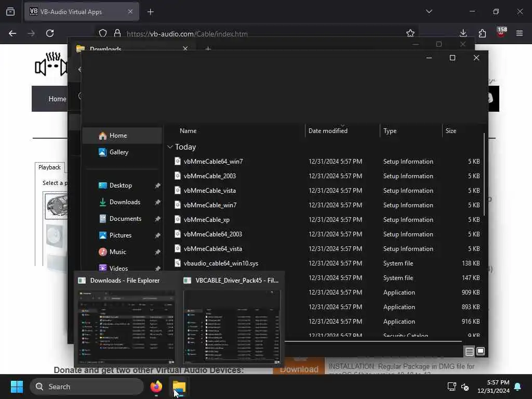This screenshot has width=532, height=399.
Task: Open the notification bell in system tray
Action: point(518,387)
